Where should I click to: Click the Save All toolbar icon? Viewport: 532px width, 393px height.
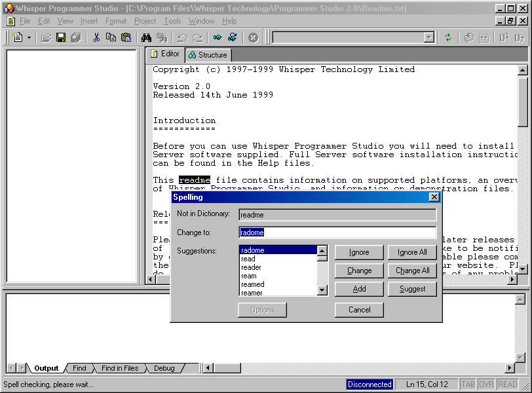point(76,37)
